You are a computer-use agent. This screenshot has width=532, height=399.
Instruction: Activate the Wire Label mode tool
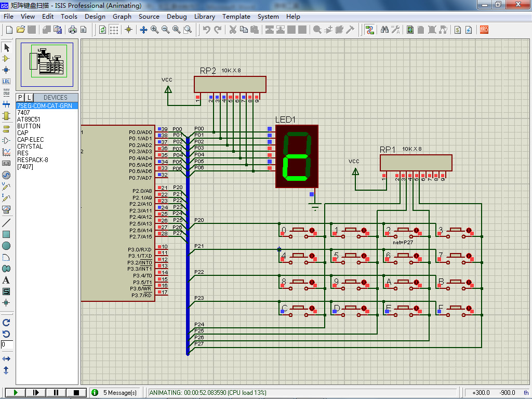coord(6,81)
